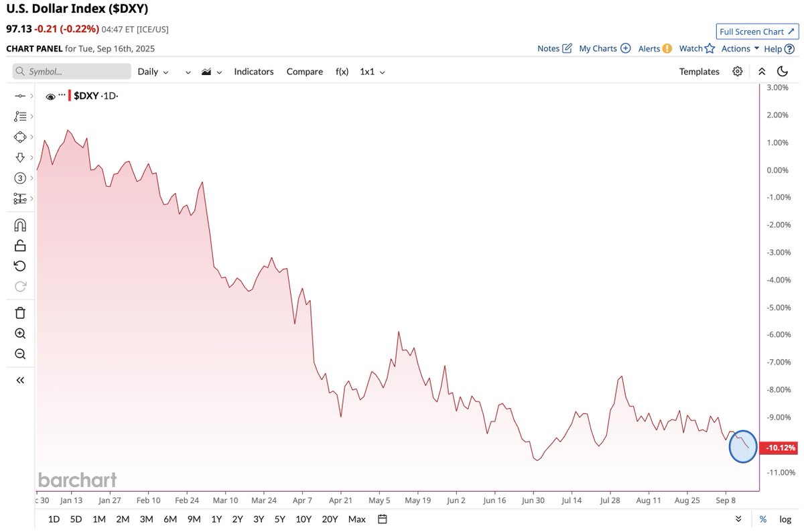Screen dimensions: 804x532
Task: Zoom out with the minus magnifier
Action: click(x=20, y=354)
